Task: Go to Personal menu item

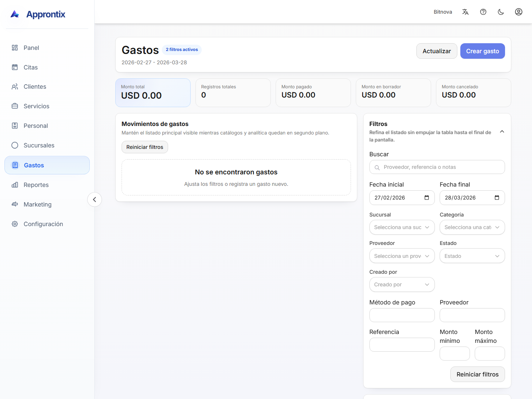Action: coord(47,126)
